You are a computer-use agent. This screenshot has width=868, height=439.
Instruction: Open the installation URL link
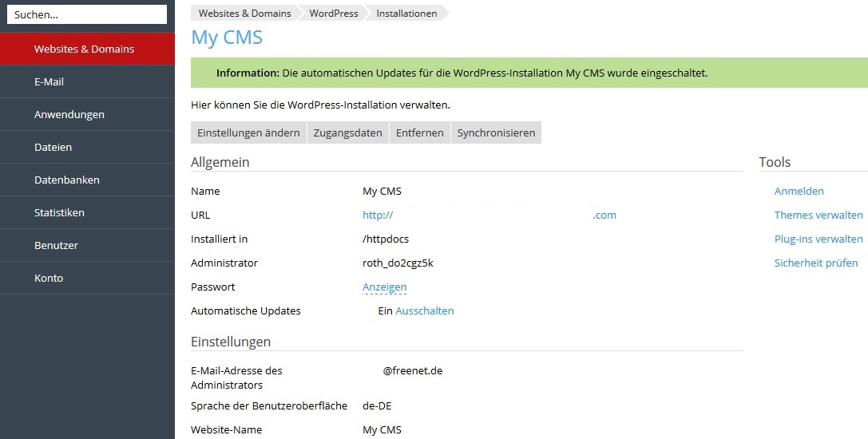coord(489,216)
